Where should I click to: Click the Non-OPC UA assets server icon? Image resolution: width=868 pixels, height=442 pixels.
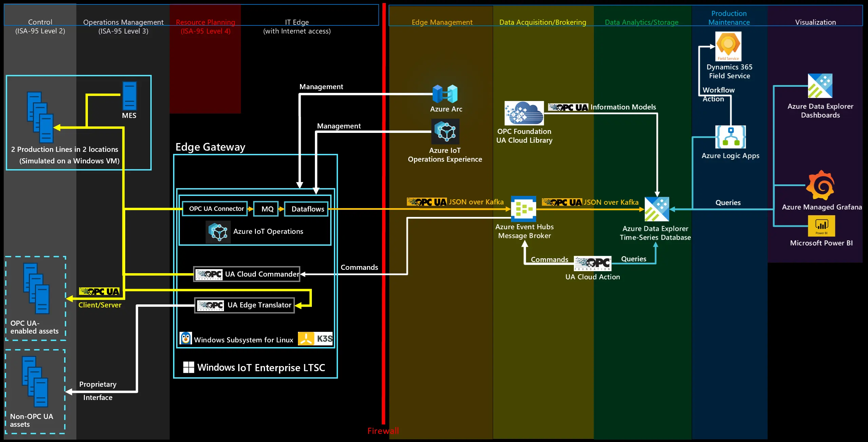(x=35, y=382)
